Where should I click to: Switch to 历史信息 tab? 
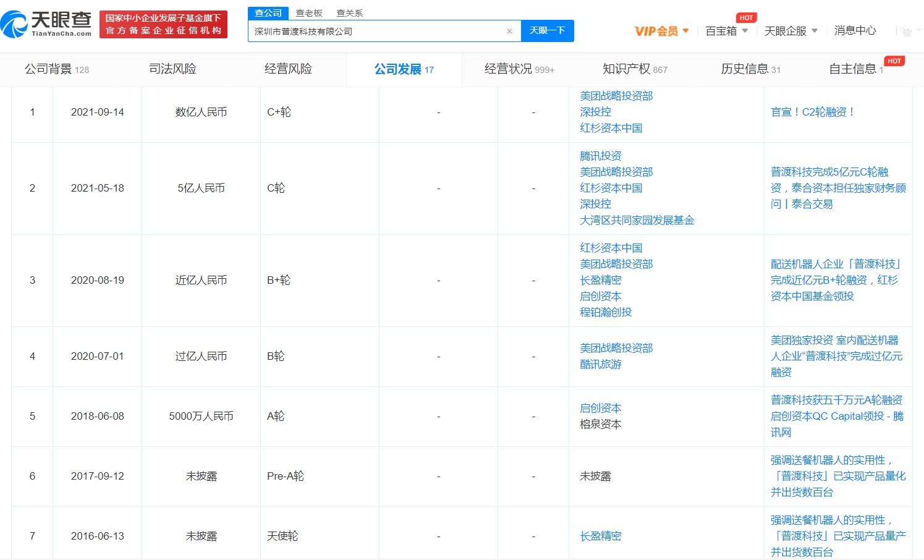[750, 69]
